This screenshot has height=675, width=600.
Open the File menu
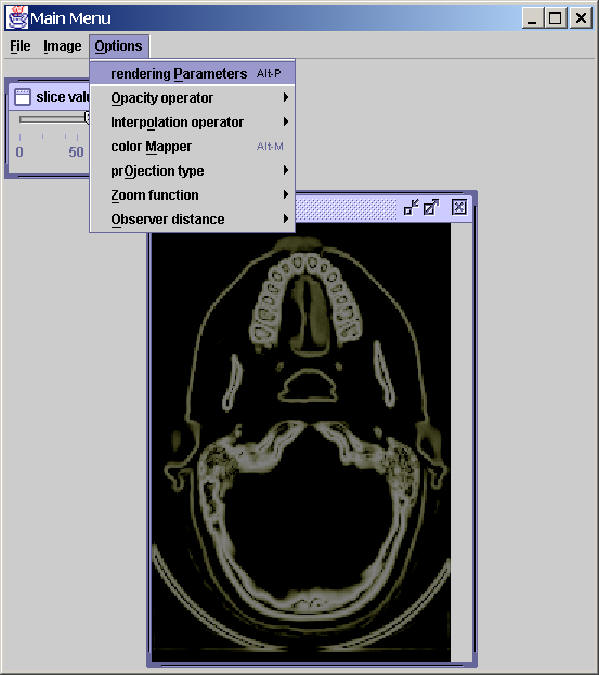pos(21,46)
